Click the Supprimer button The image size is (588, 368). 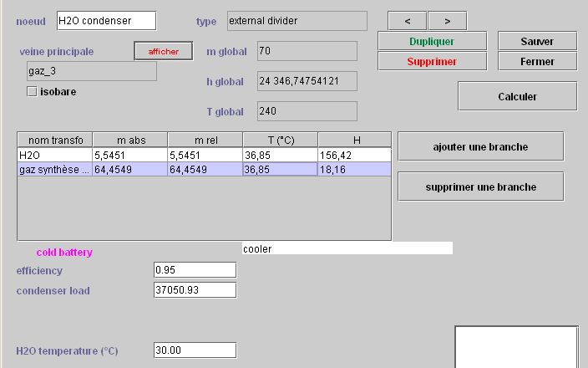pyautogui.click(x=432, y=61)
